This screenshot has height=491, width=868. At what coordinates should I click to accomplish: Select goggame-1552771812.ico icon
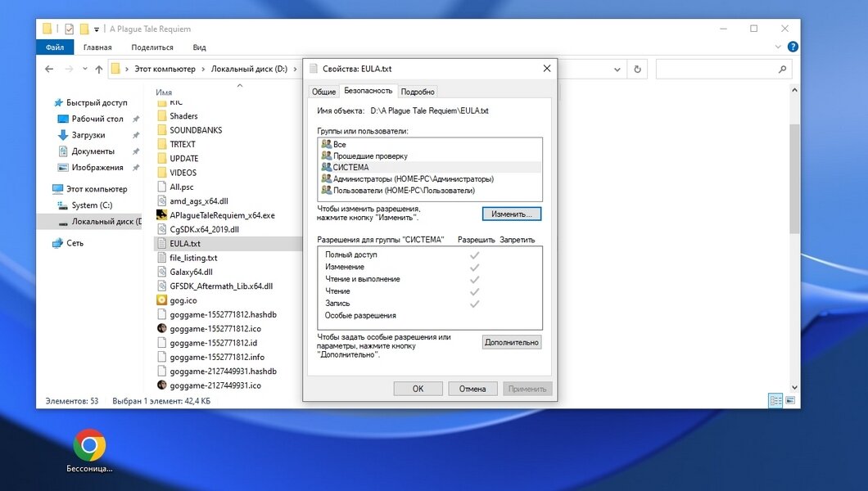pyautogui.click(x=161, y=328)
